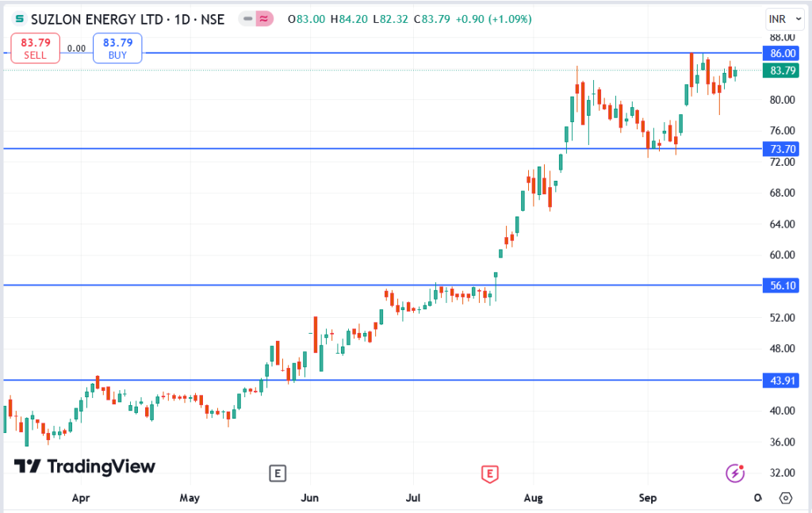Click the green 83.79 current price label
The image size is (812, 513).
pyautogui.click(x=781, y=71)
